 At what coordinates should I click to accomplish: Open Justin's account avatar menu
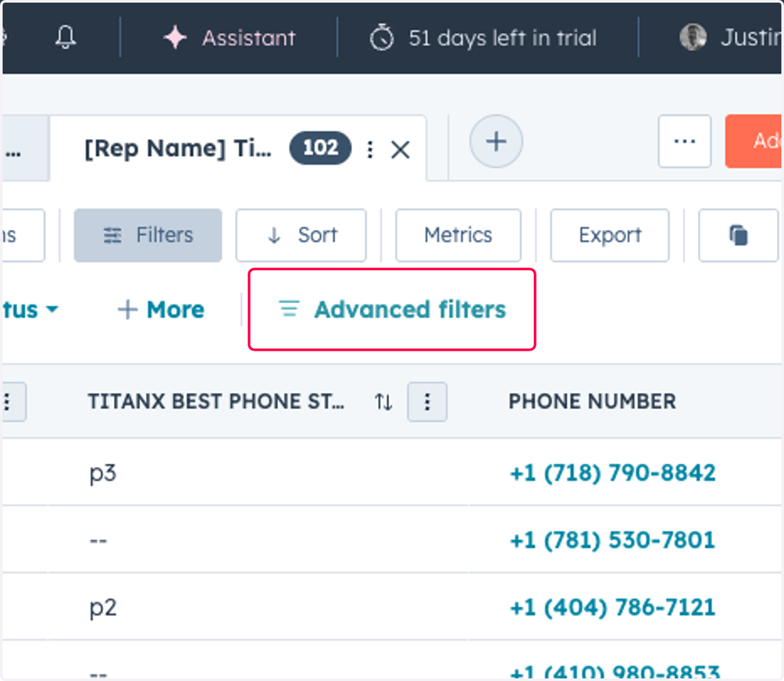[693, 38]
